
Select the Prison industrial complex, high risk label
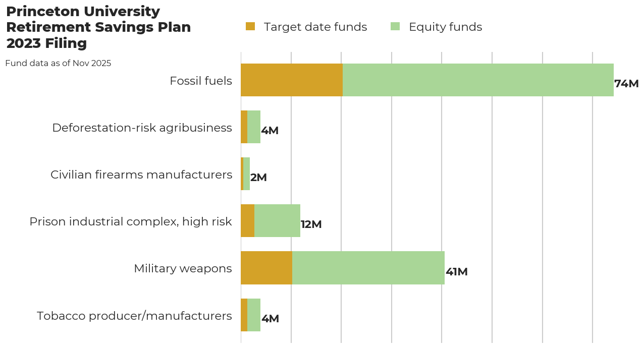(131, 221)
